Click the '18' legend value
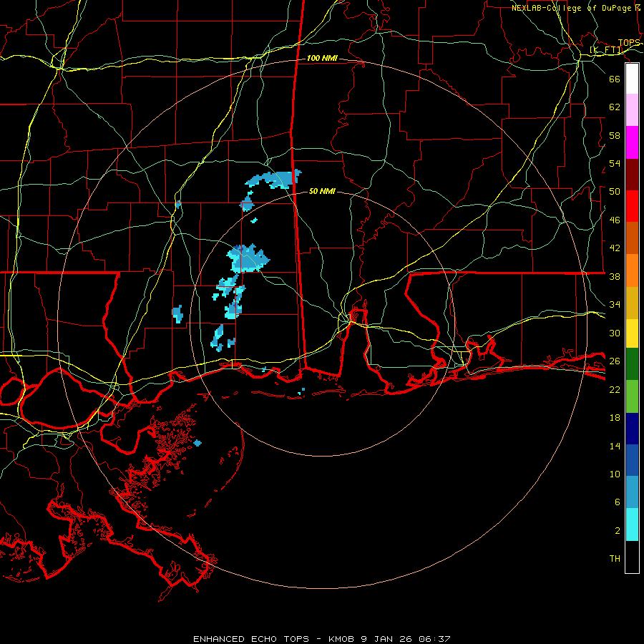The height and width of the screenshot is (644, 644). click(x=615, y=418)
